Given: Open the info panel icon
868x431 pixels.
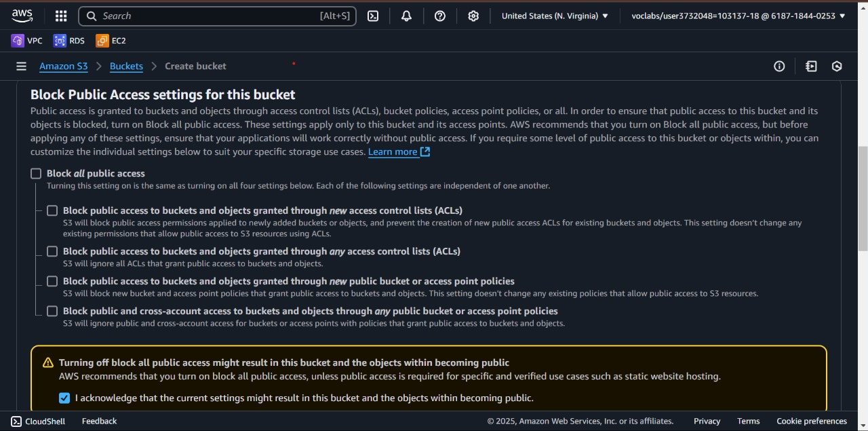Looking at the screenshot, I should tap(779, 67).
